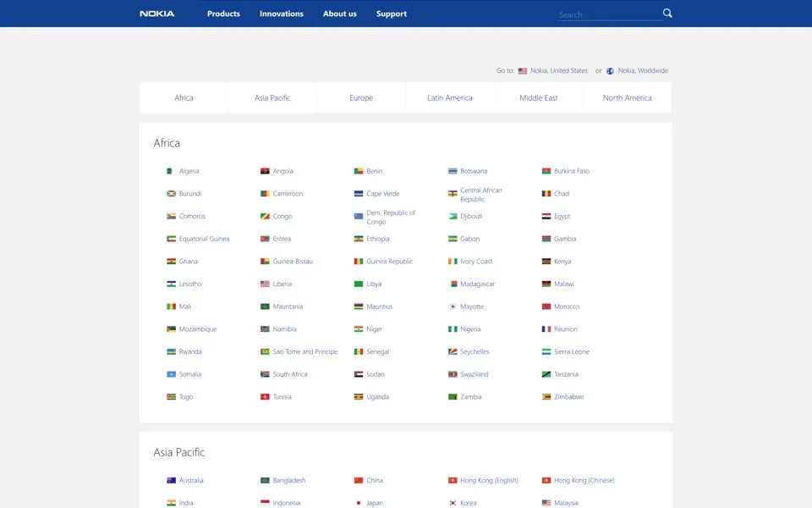Screen dimensions: 812x508
Task: Select the Mauritius country link
Action: pyautogui.click(x=380, y=306)
